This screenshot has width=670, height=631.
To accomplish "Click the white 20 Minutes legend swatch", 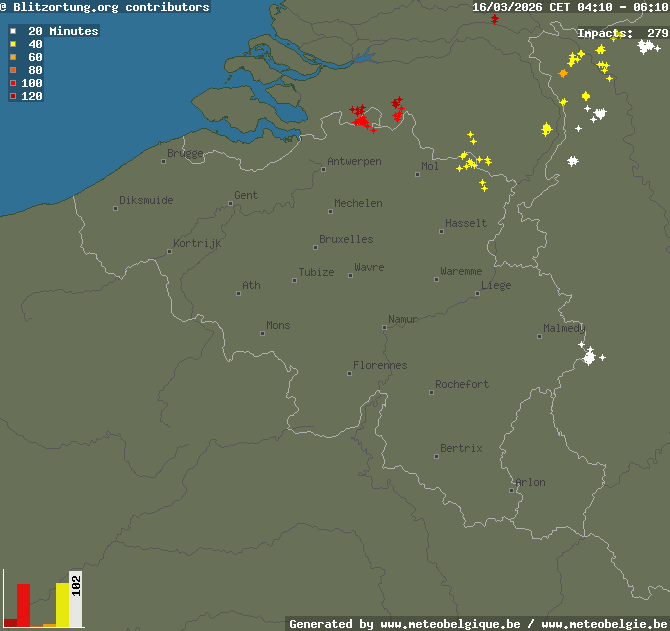I will (x=13, y=32).
